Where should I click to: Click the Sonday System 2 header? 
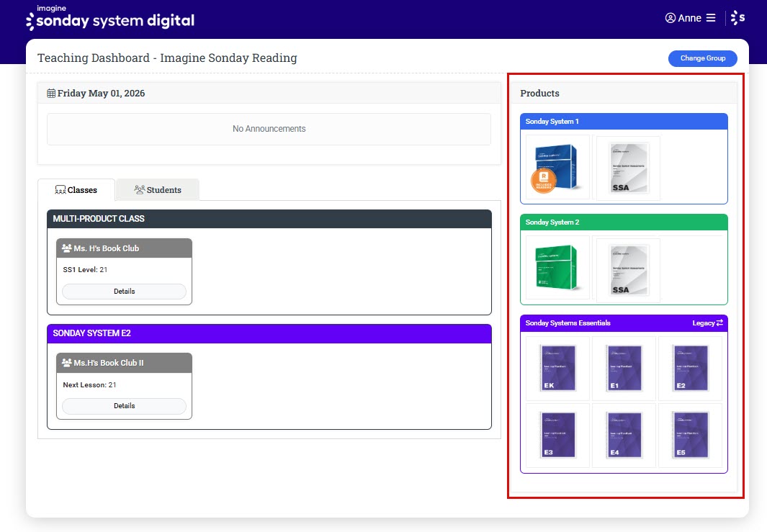click(x=624, y=222)
